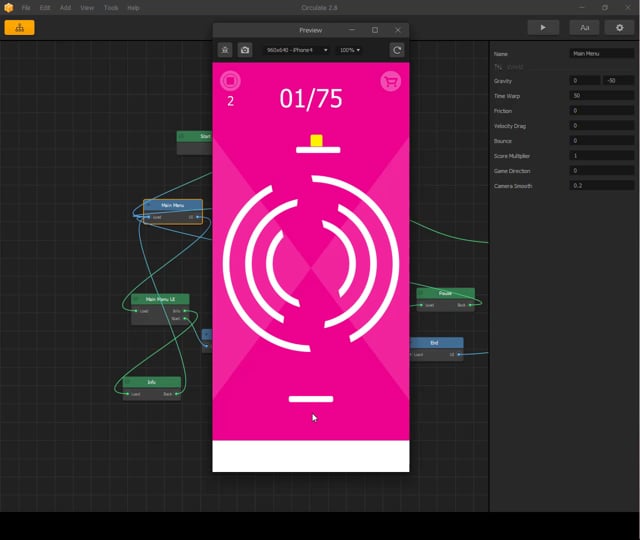Screen dimensions: 640x540
Task: Click the 01/75 level counter text
Action: tap(311, 99)
